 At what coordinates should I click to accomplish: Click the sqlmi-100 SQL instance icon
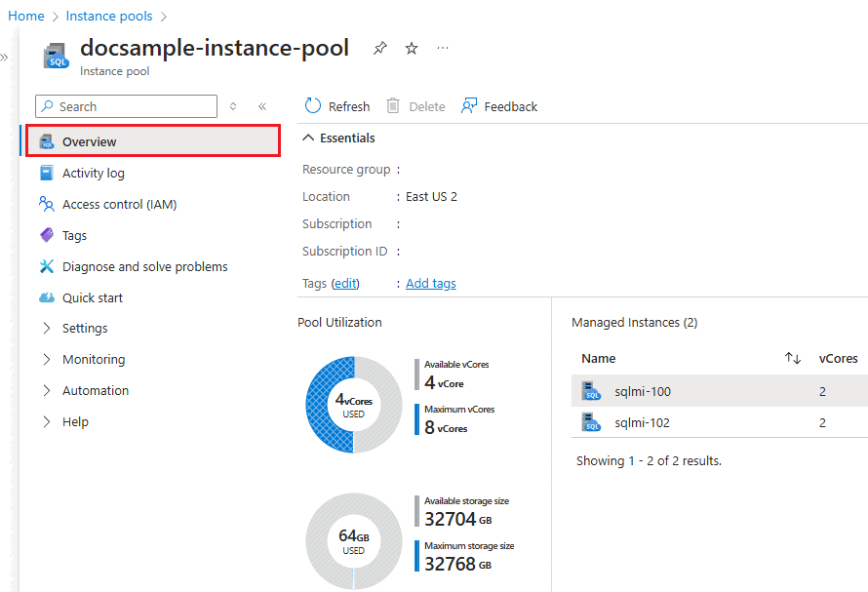pyautogui.click(x=592, y=392)
